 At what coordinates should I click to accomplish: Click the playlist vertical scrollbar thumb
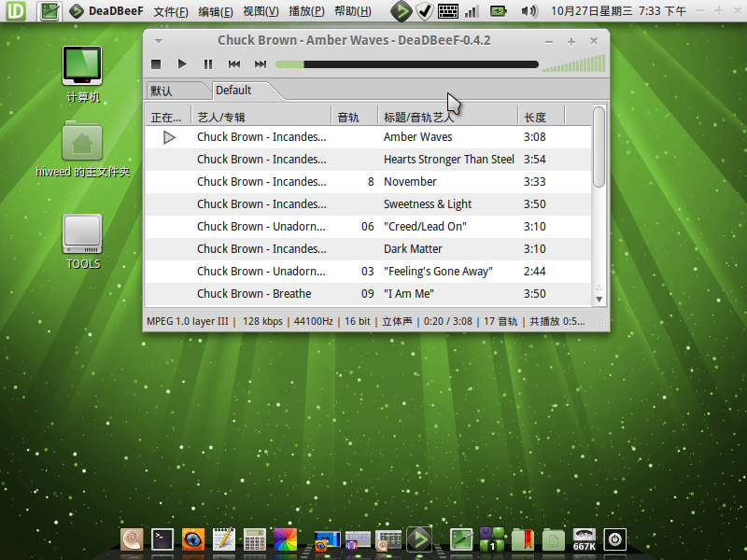[599, 147]
